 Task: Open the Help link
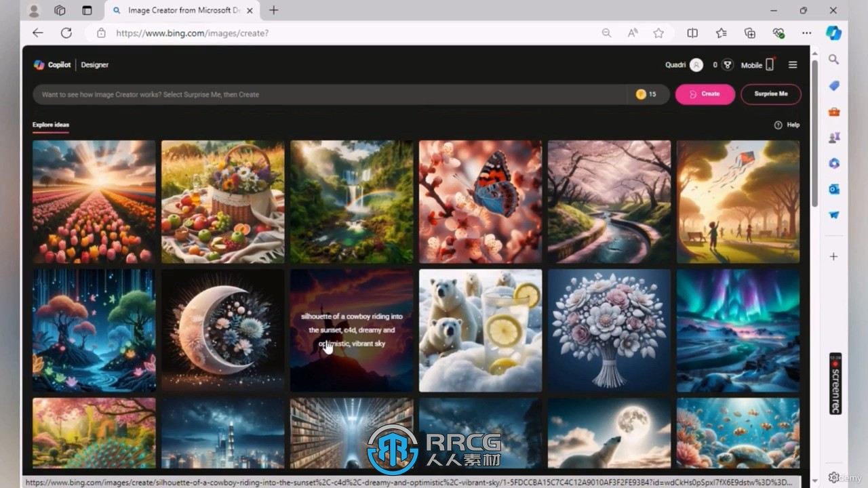(x=787, y=125)
